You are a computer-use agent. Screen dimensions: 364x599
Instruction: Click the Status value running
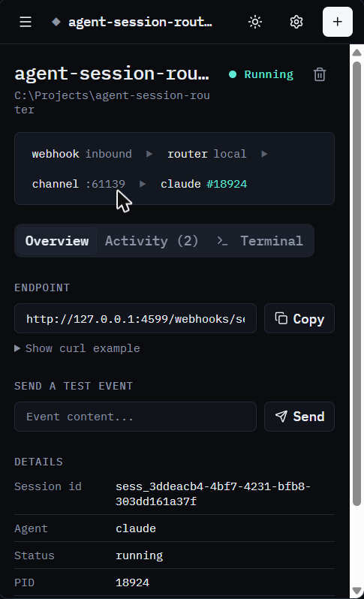click(139, 555)
